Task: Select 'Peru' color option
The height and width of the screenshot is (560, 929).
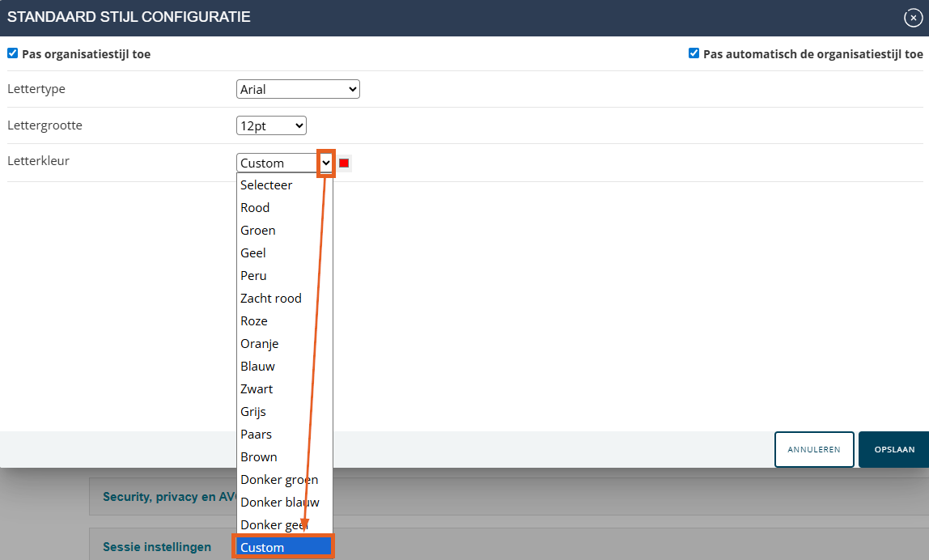Action: (x=284, y=276)
